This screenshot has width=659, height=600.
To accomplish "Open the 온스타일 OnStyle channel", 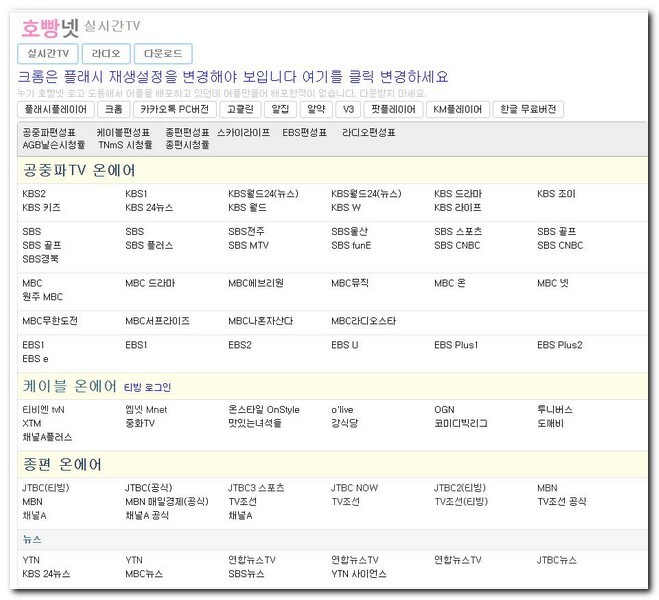I will (x=264, y=410).
